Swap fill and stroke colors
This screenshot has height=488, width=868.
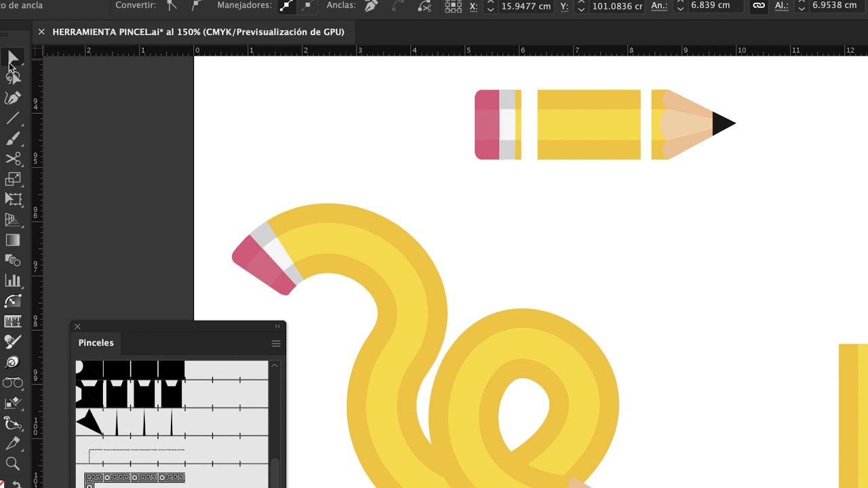(16, 483)
